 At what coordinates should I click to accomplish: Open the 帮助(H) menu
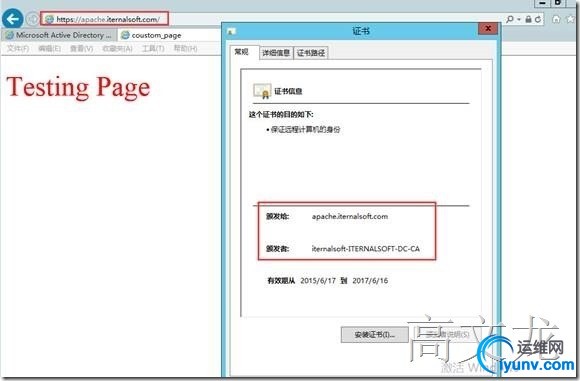click(185, 48)
